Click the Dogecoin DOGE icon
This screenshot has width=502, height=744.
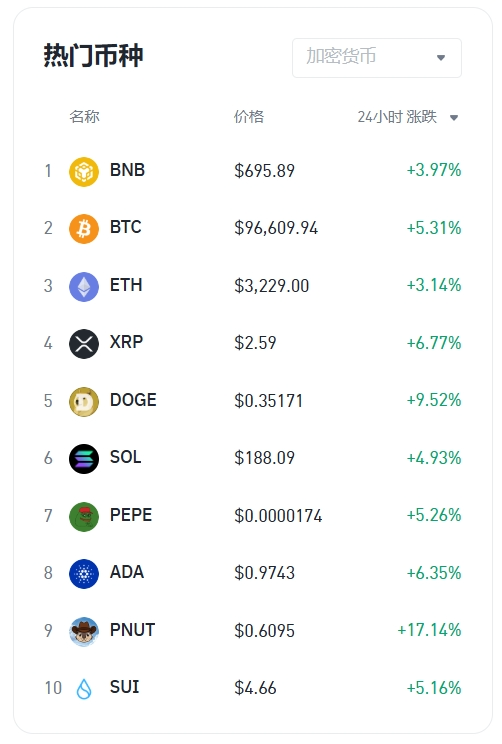(x=84, y=401)
